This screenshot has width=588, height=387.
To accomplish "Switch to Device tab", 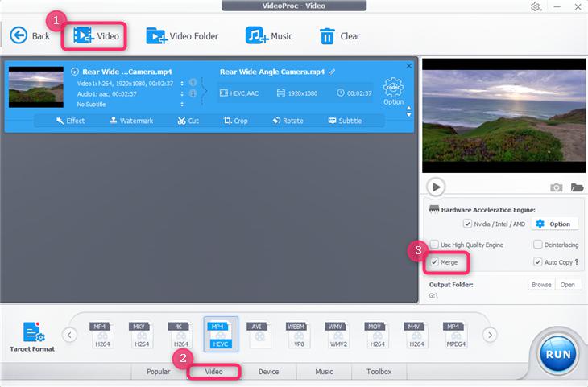I will point(268,371).
